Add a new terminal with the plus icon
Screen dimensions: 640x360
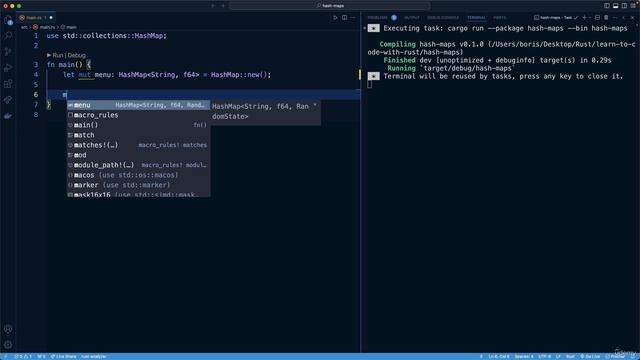click(584, 18)
